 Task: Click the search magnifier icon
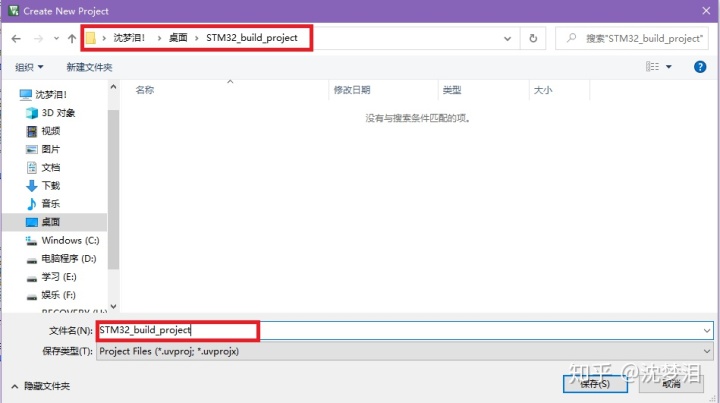[x=572, y=38]
